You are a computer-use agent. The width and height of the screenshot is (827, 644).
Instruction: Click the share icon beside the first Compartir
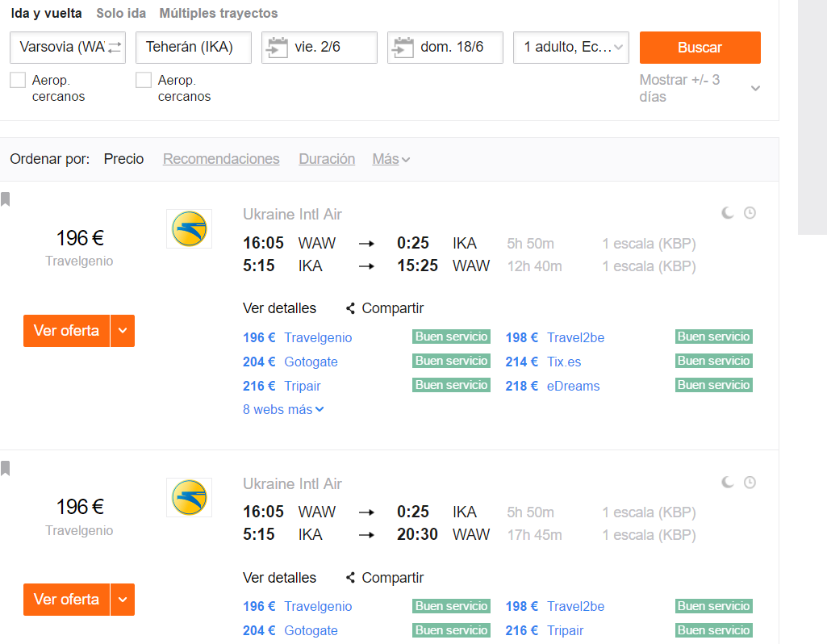(x=350, y=308)
